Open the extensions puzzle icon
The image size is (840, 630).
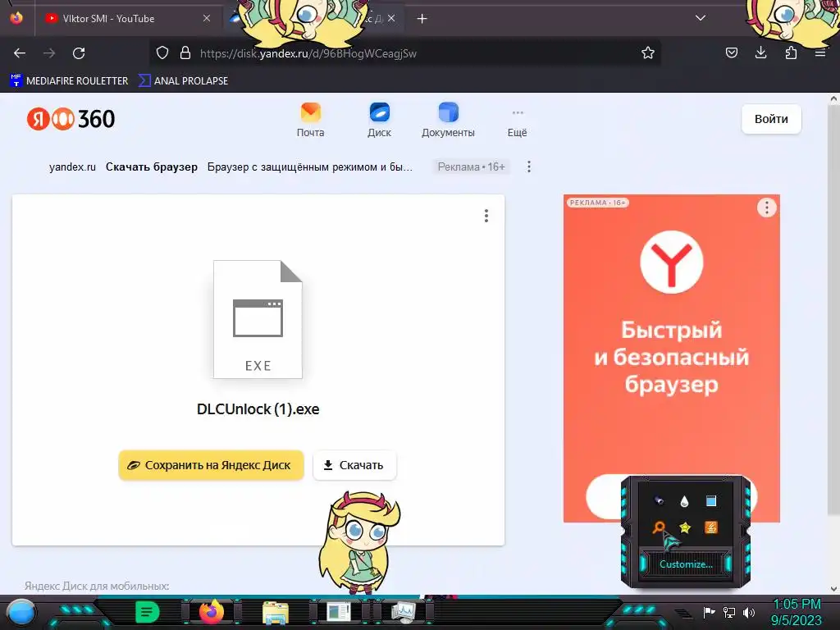coord(791,52)
